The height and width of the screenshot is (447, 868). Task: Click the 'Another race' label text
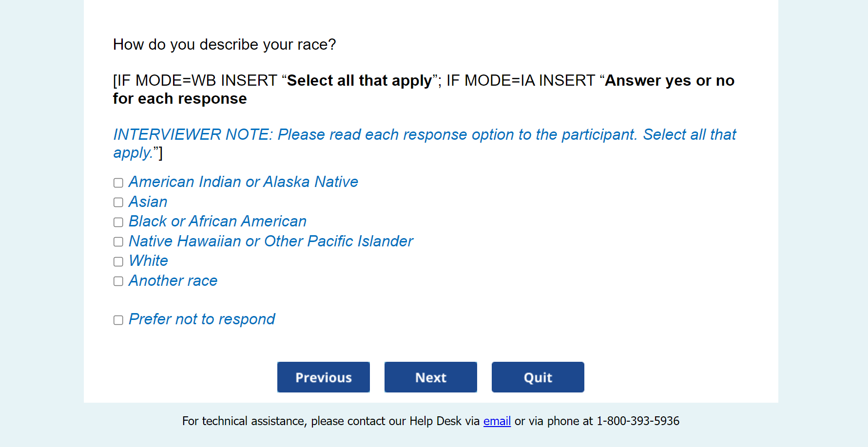pos(173,281)
